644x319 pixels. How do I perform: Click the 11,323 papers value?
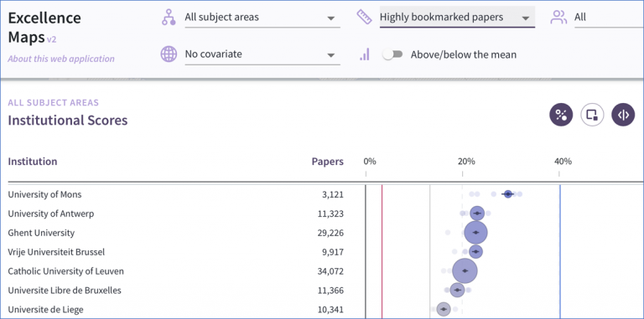(x=330, y=214)
